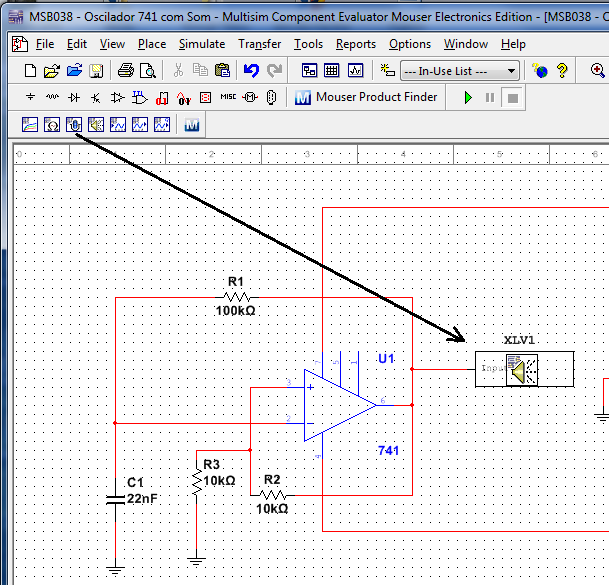Run the simulation with the green play button
609x585 pixels.
(x=468, y=98)
